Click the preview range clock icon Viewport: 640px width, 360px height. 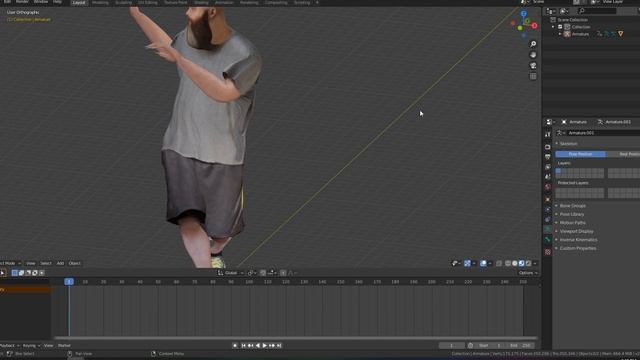(470, 346)
